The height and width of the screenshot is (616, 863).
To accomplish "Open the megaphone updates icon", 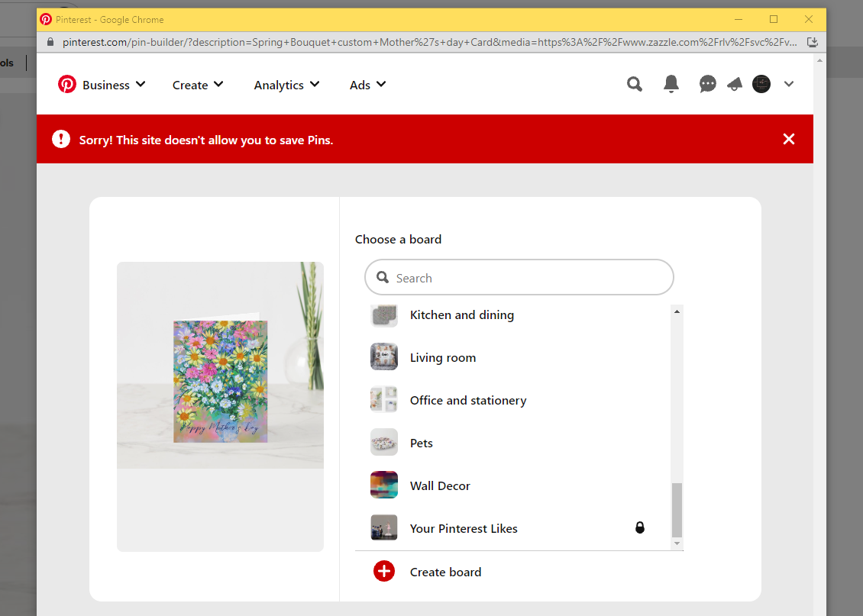I will (735, 84).
